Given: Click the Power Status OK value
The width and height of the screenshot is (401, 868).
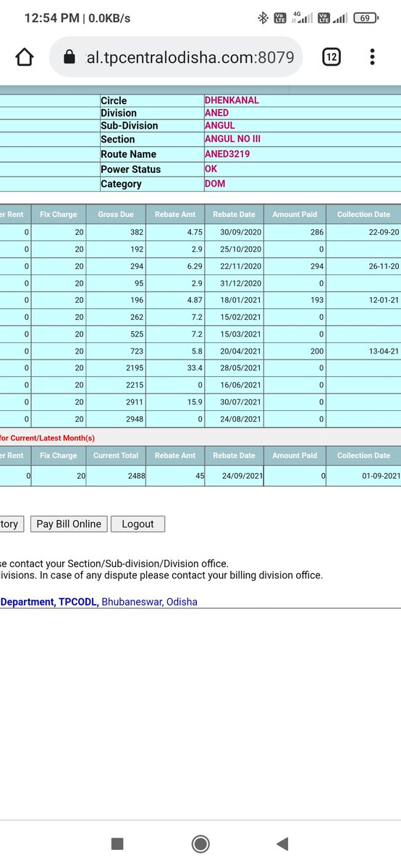Looking at the screenshot, I should tap(211, 169).
